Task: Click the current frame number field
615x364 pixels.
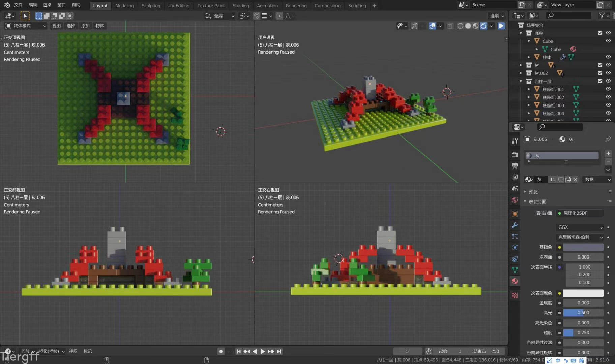Action: point(407,351)
